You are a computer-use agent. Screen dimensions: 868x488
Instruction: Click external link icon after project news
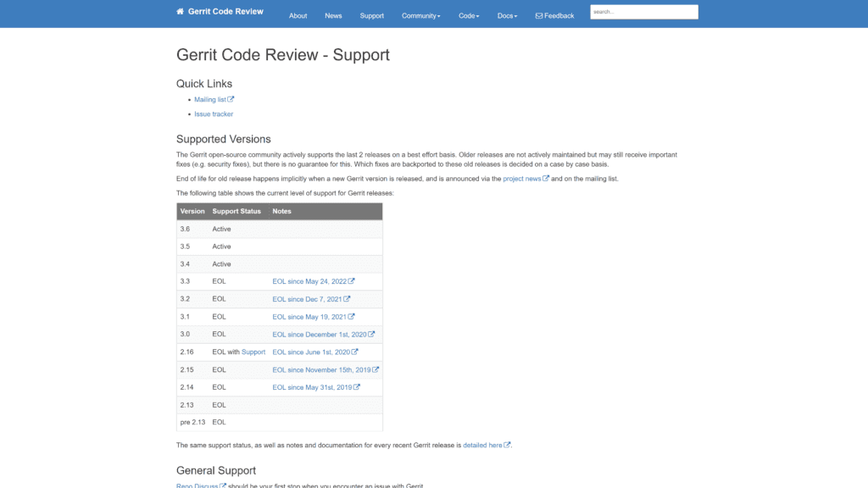[x=546, y=178]
